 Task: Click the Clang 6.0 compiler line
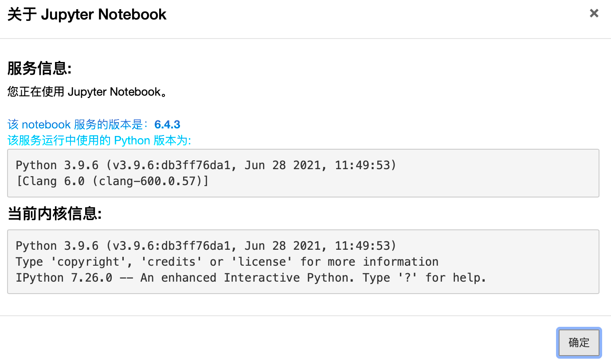coord(112,181)
